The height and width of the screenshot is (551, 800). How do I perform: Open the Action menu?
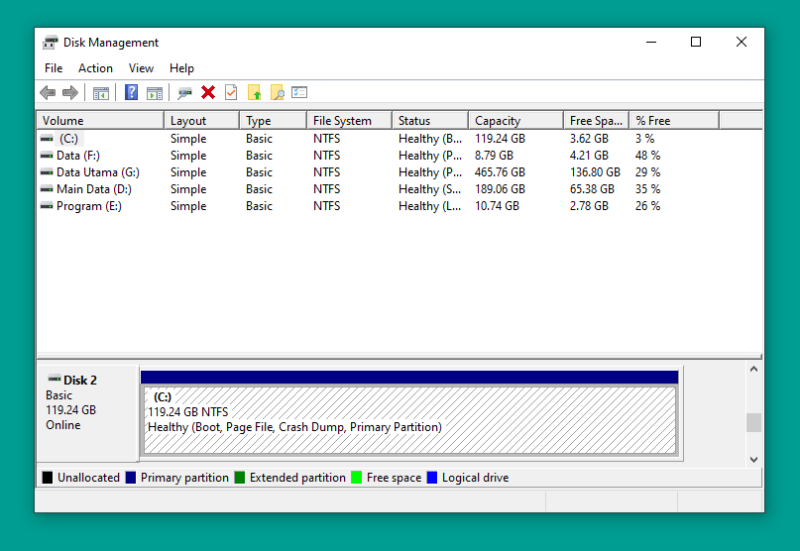pos(95,68)
